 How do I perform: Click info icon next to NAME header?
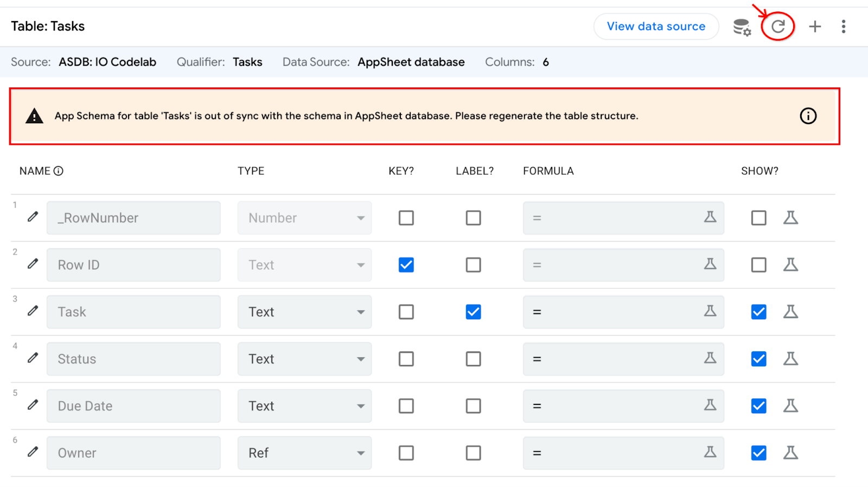coord(59,171)
